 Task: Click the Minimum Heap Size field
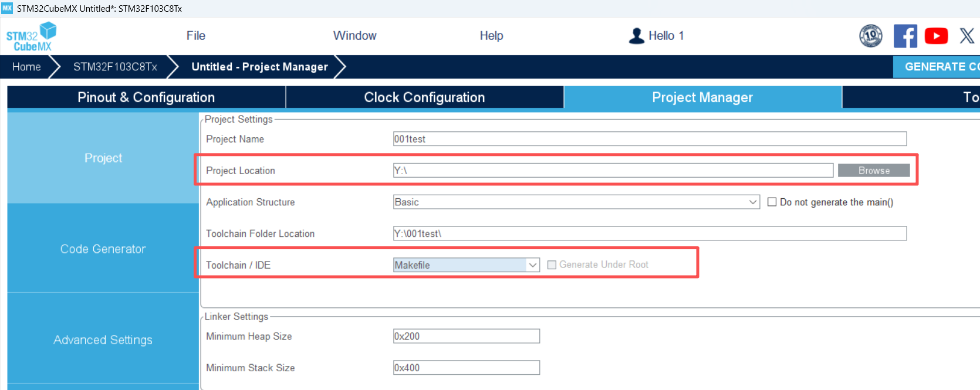coord(467,336)
